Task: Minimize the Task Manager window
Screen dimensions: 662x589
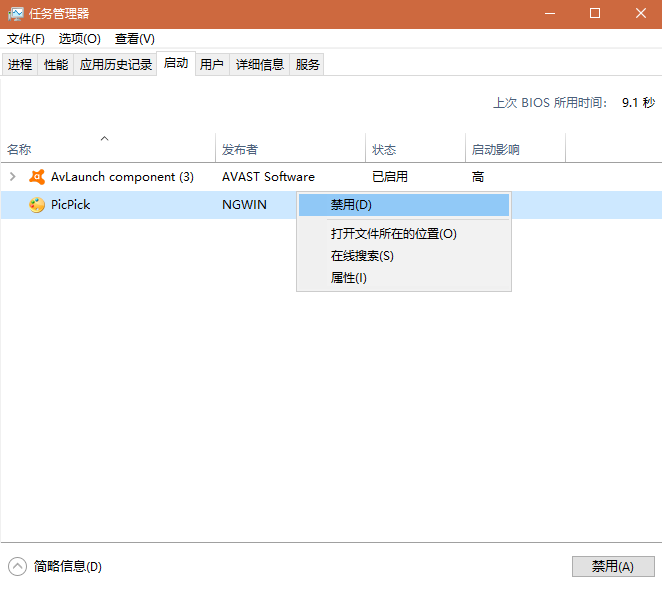Action: click(550, 14)
